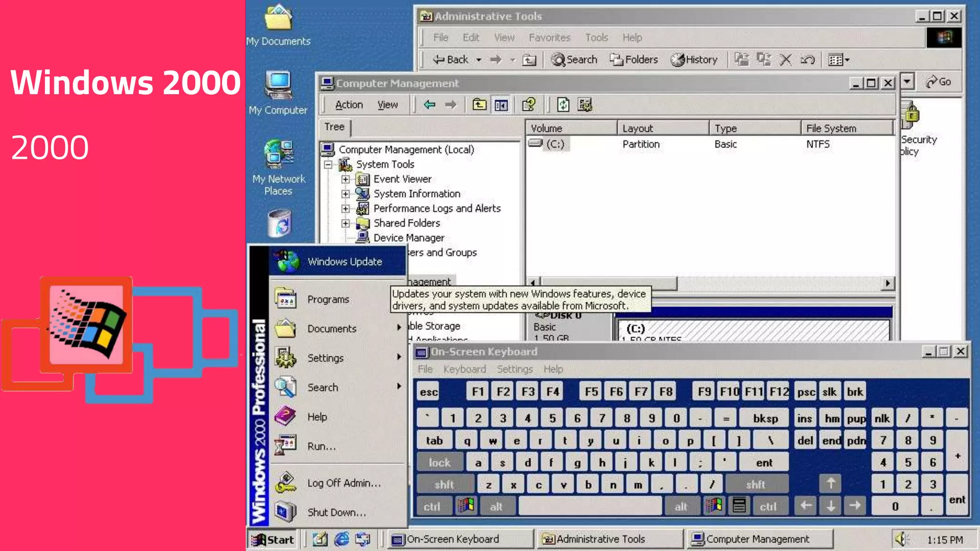Toggle Folders pane in Administrative Tools
The height and width of the screenshot is (551, 980).
(x=634, y=60)
